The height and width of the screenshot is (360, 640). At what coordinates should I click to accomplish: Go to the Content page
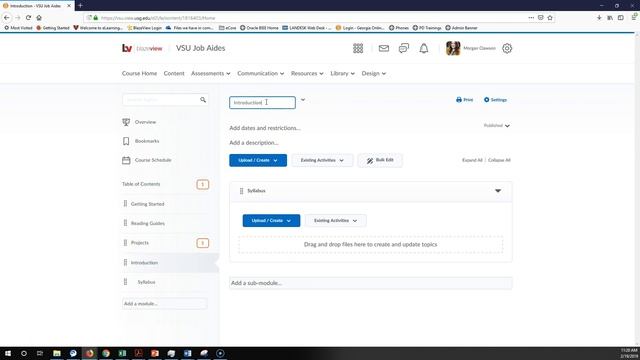[x=174, y=73]
